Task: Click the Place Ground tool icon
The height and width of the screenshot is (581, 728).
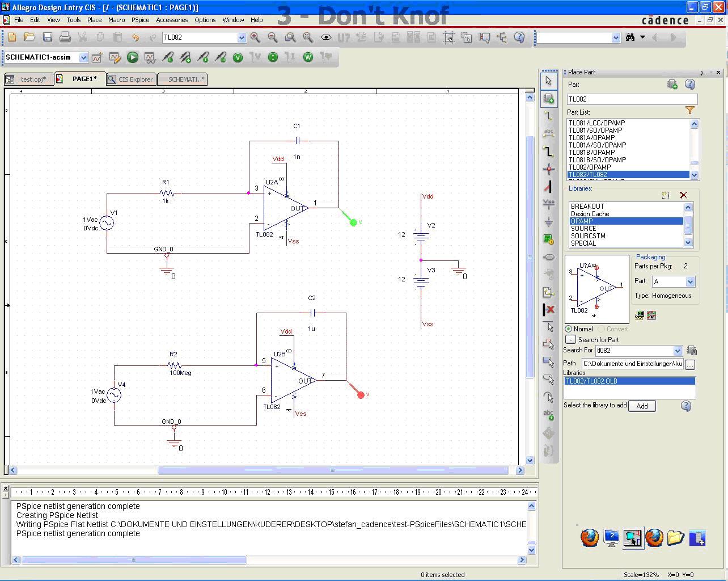Action: (548, 222)
